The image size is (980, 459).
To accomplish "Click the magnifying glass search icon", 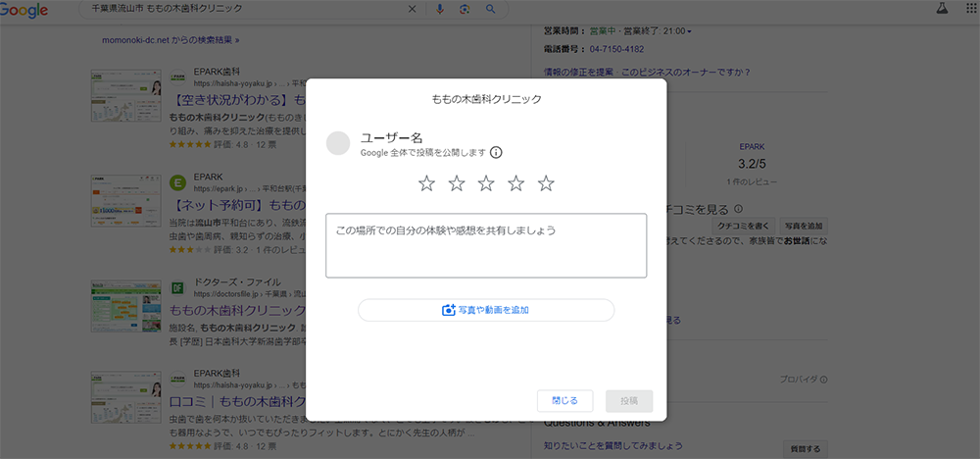I will click(x=490, y=9).
